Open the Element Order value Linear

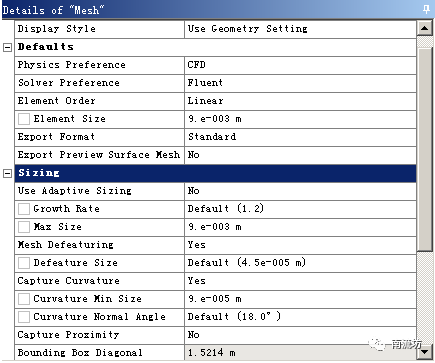(300, 101)
